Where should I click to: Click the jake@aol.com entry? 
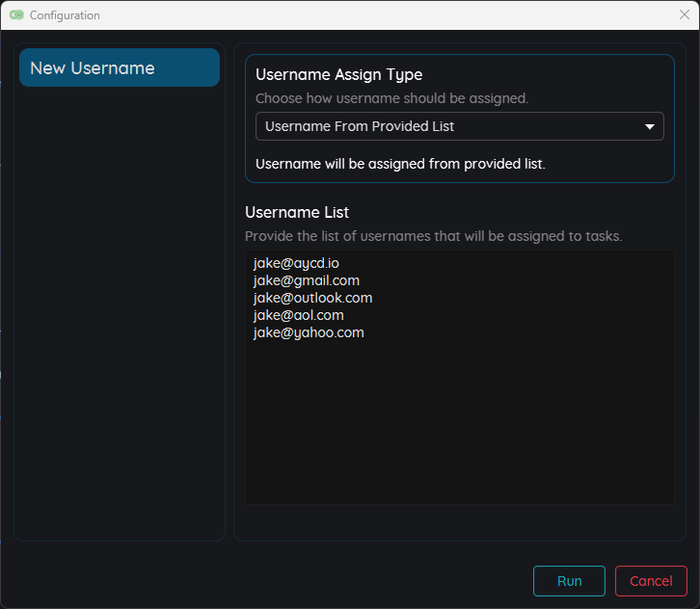[x=298, y=315]
